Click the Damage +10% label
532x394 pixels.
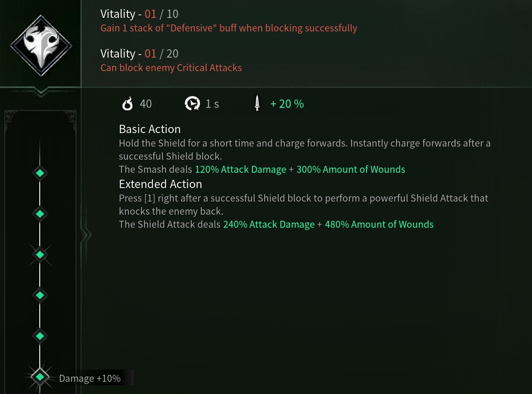pyautogui.click(x=90, y=378)
